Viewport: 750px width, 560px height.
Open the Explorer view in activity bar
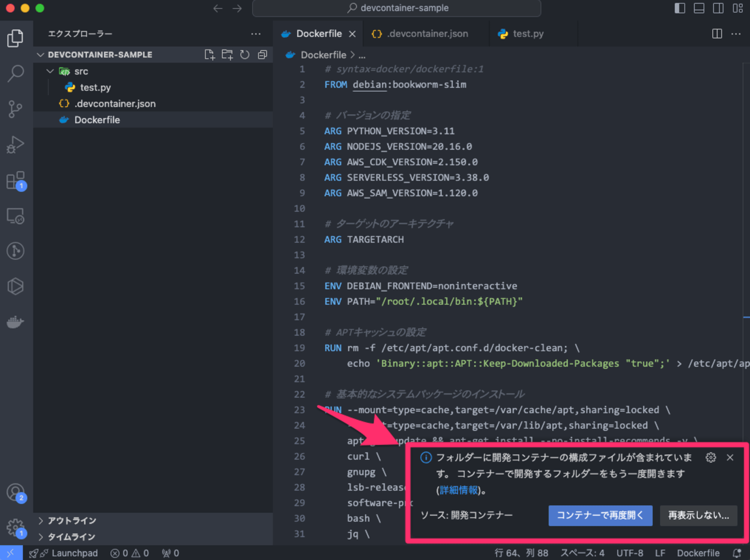point(15,38)
